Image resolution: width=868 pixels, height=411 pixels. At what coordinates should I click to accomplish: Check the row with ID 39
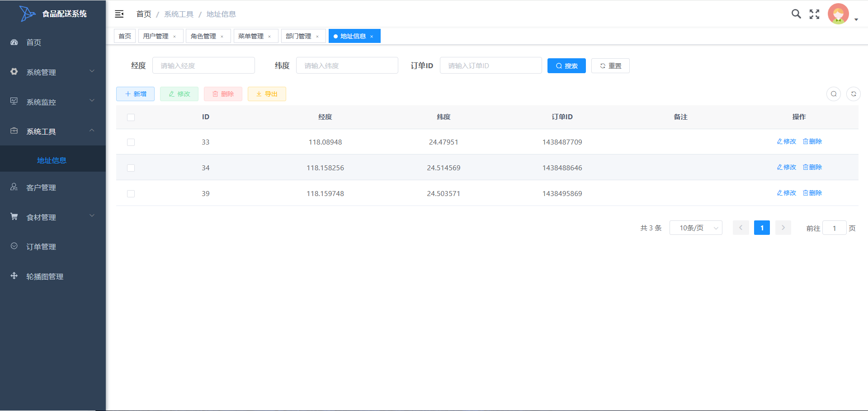[x=131, y=194]
